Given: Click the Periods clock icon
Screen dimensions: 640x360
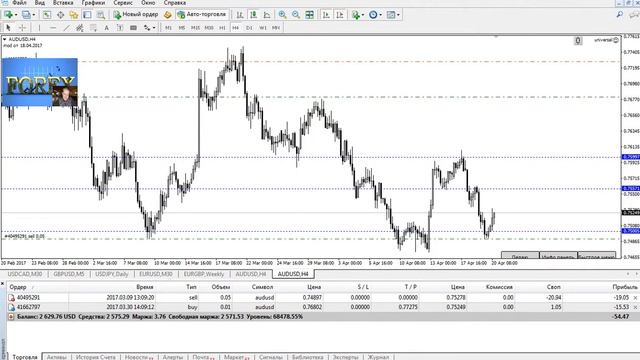Looking at the screenshot, I should (x=373, y=15).
